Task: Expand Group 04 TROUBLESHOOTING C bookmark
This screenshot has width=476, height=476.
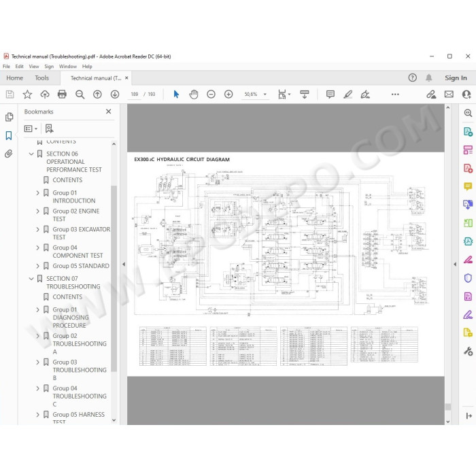Action: tap(37, 388)
